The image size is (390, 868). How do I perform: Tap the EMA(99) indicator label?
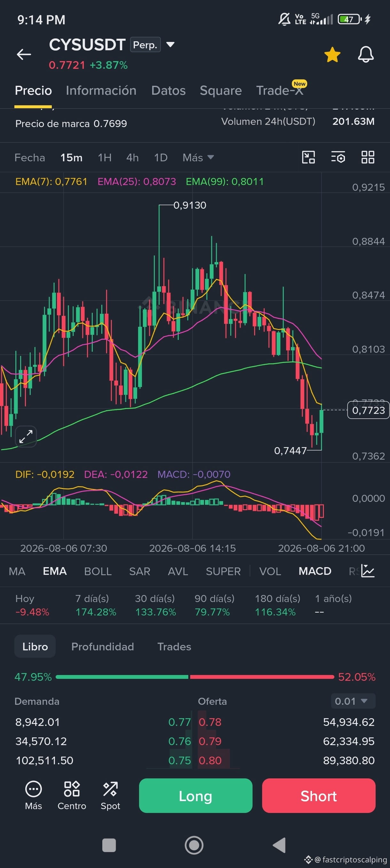click(x=225, y=181)
